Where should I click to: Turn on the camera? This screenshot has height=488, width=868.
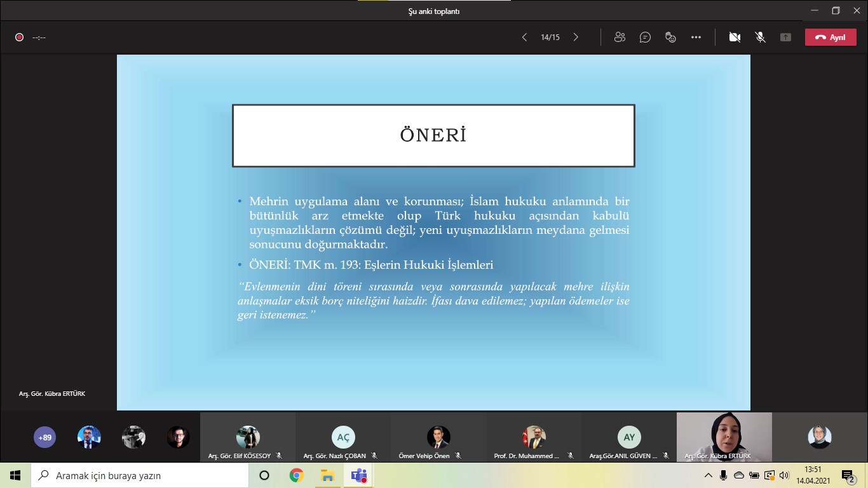pyautogui.click(x=735, y=37)
